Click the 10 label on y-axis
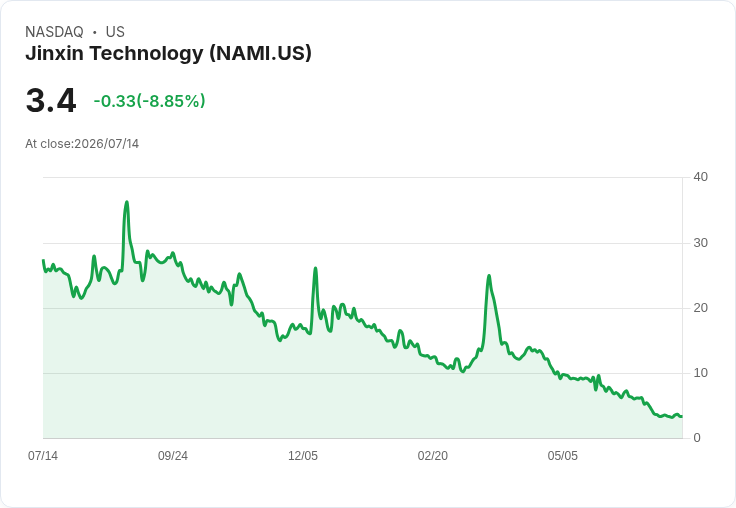The image size is (736, 508). (x=700, y=373)
